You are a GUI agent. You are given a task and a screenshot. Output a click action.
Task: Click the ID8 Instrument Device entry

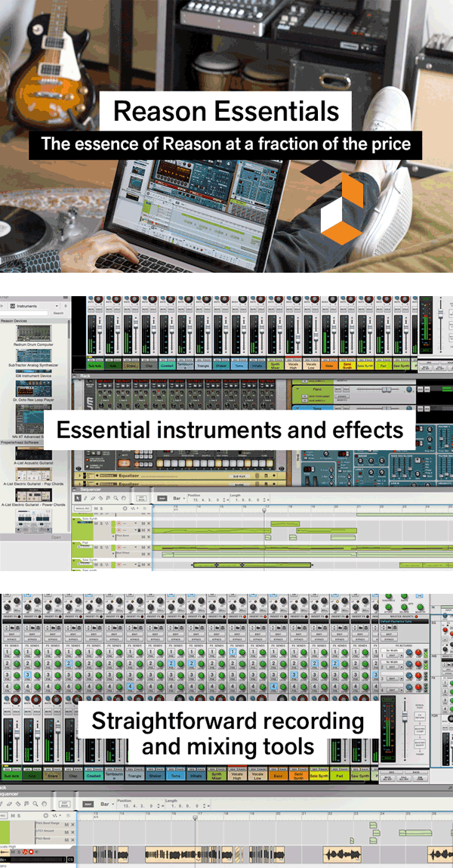(34, 374)
